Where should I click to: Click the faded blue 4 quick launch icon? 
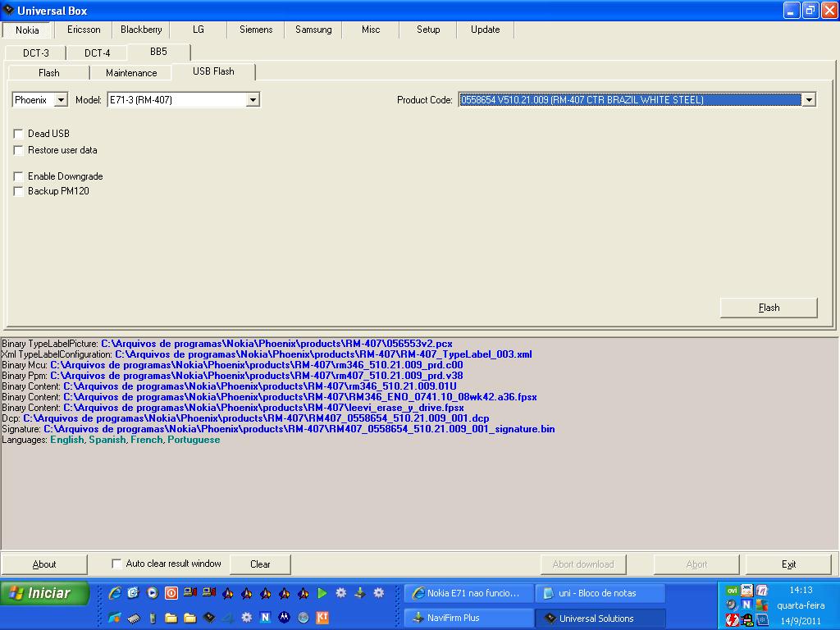pyautogui.click(x=228, y=619)
